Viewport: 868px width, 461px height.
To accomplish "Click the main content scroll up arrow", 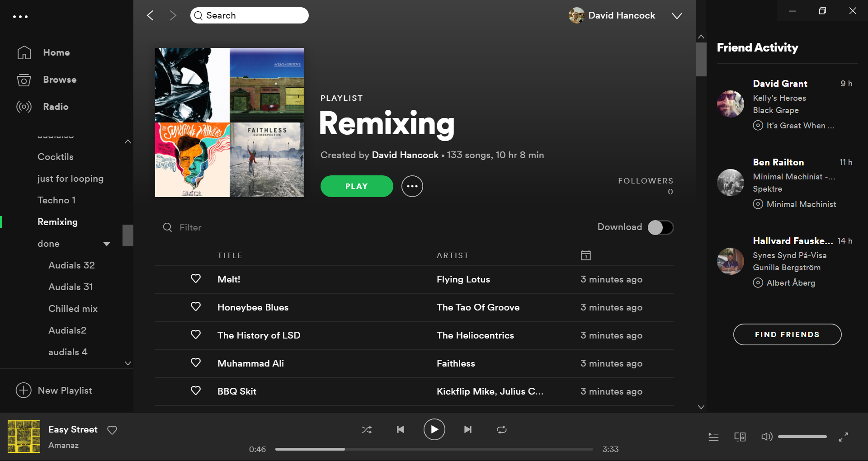I will click(701, 37).
